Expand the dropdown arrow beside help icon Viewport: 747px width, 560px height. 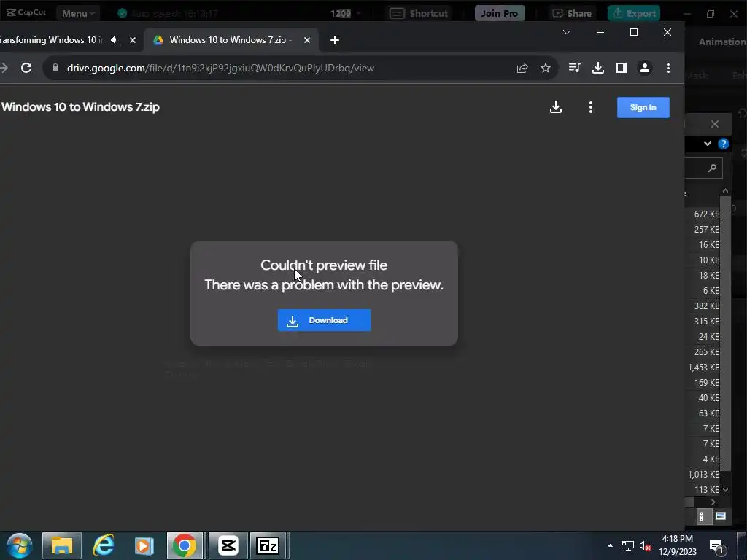click(708, 144)
